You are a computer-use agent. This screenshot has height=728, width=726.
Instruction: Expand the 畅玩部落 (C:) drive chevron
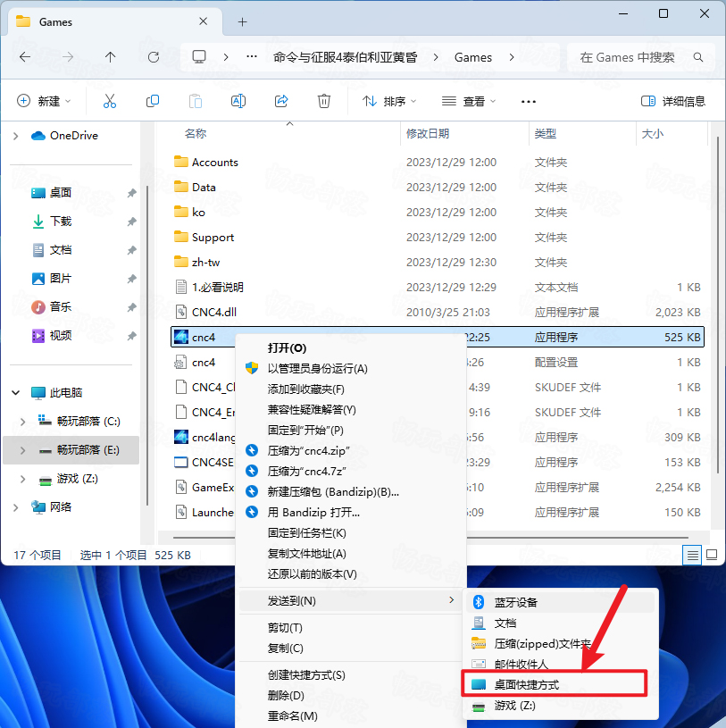click(x=22, y=421)
